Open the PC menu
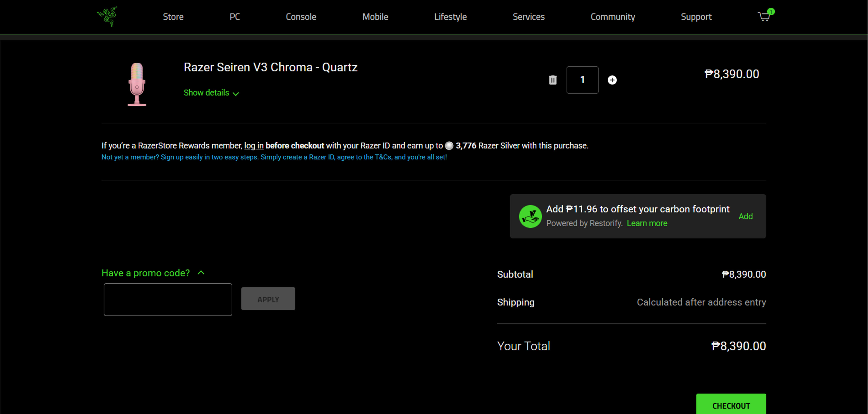This screenshot has width=868, height=414. 235,16
